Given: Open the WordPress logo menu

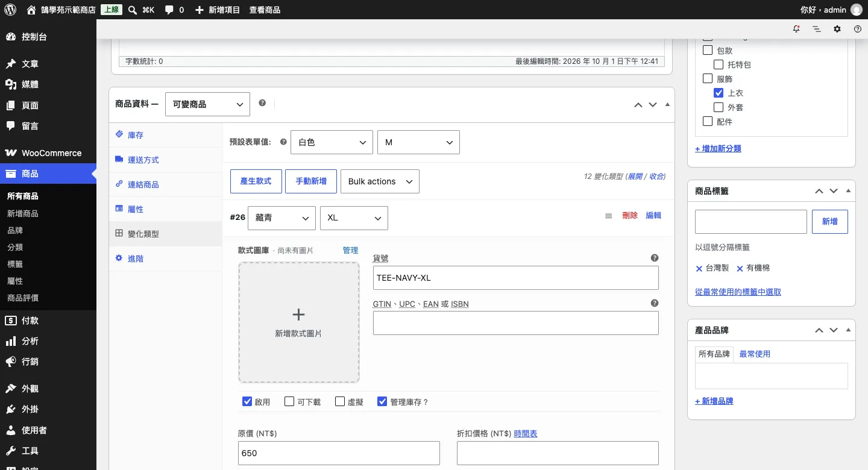Looking at the screenshot, I should [x=10, y=10].
